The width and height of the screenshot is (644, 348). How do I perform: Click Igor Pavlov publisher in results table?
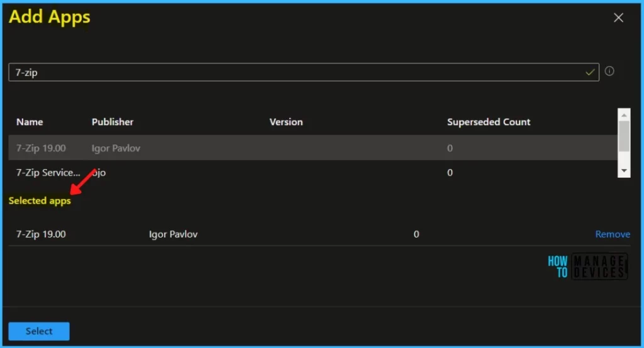(x=116, y=148)
